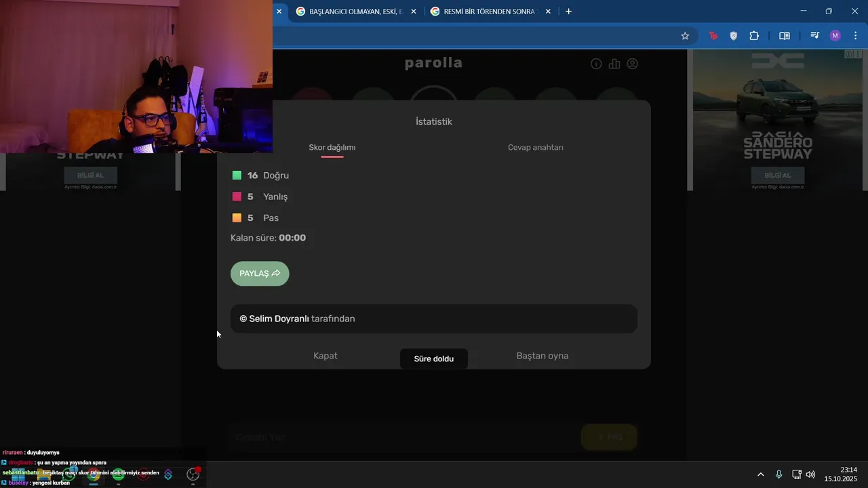The image size is (868, 488).
Task: Open the shield extension icon
Action: pos(733,36)
